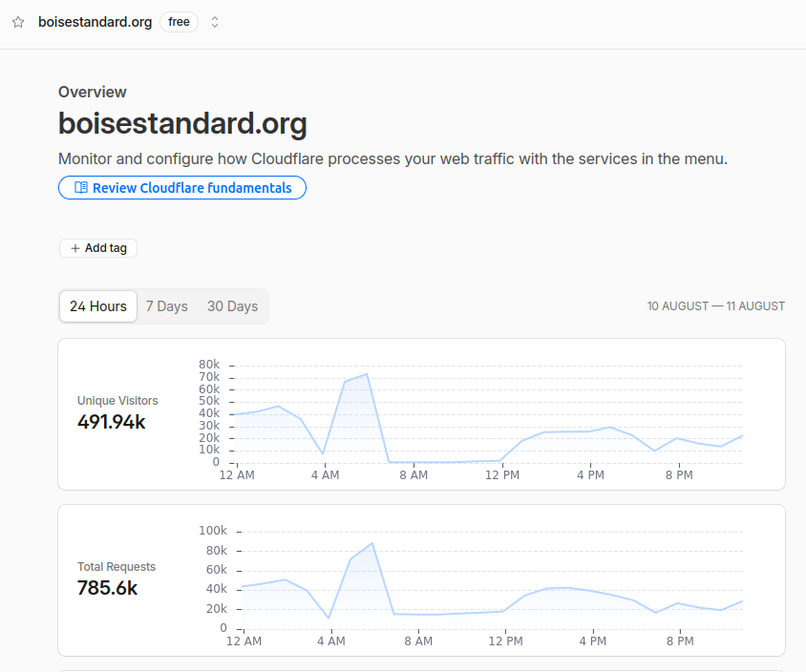
Task: Click 12 PM label on Unique Visitors chart
Action: point(502,475)
